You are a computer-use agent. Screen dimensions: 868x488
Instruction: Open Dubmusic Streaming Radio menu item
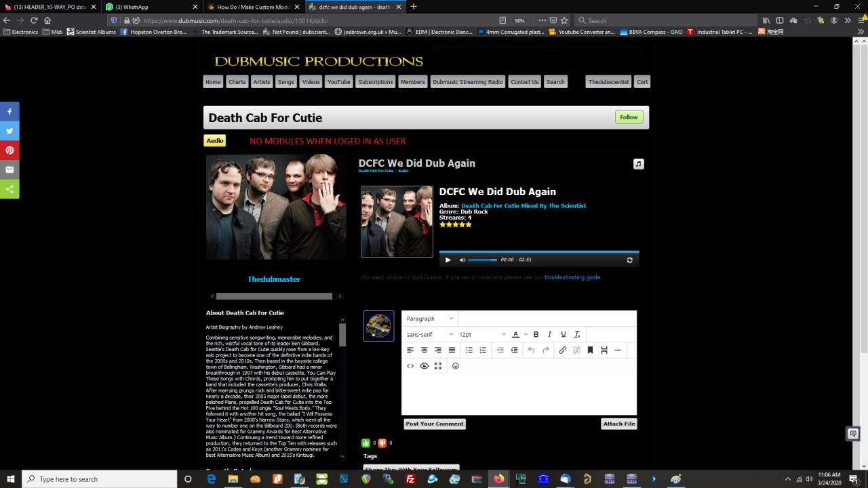[x=468, y=82]
